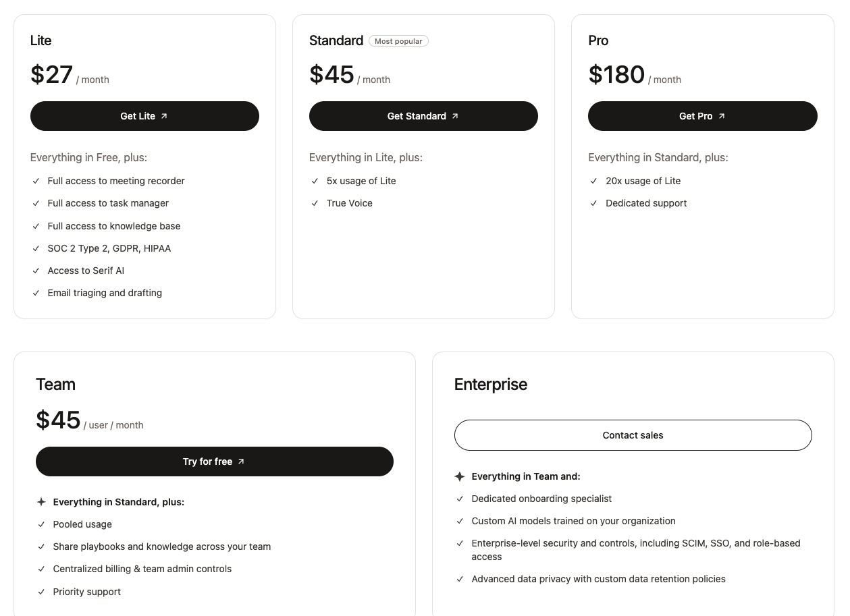Click the sparkle icon beside Everything in Standard
This screenshot has width=850, height=616.
pos(41,502)
